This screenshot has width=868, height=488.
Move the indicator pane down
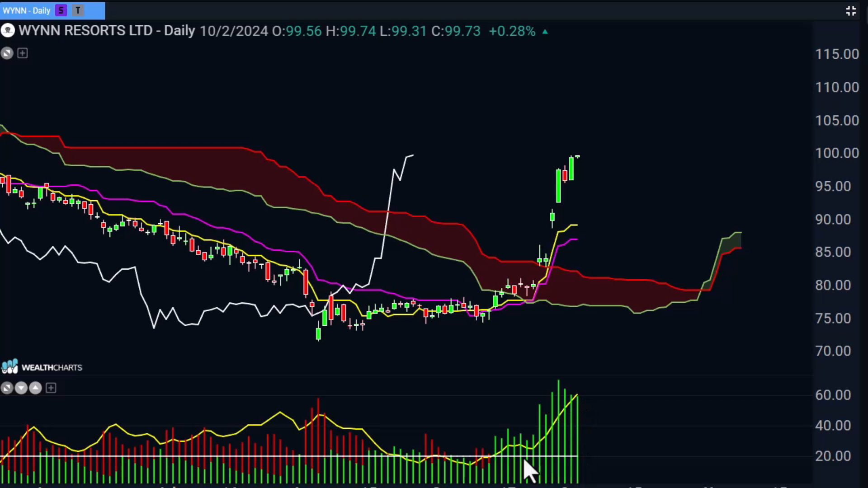click(21, 388)
